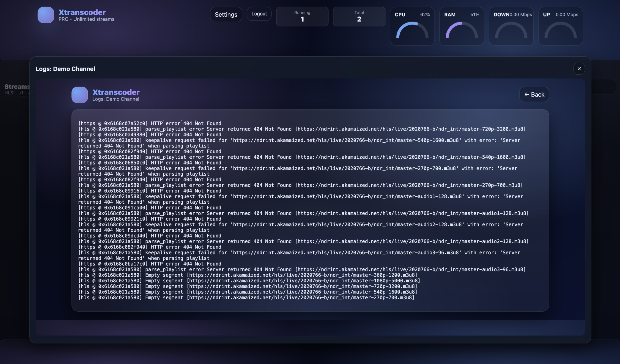Close the Logs: Demo Channel dialog
Image resolution: width=620 pixels, height=364 pixels.
tap(579, 69)
